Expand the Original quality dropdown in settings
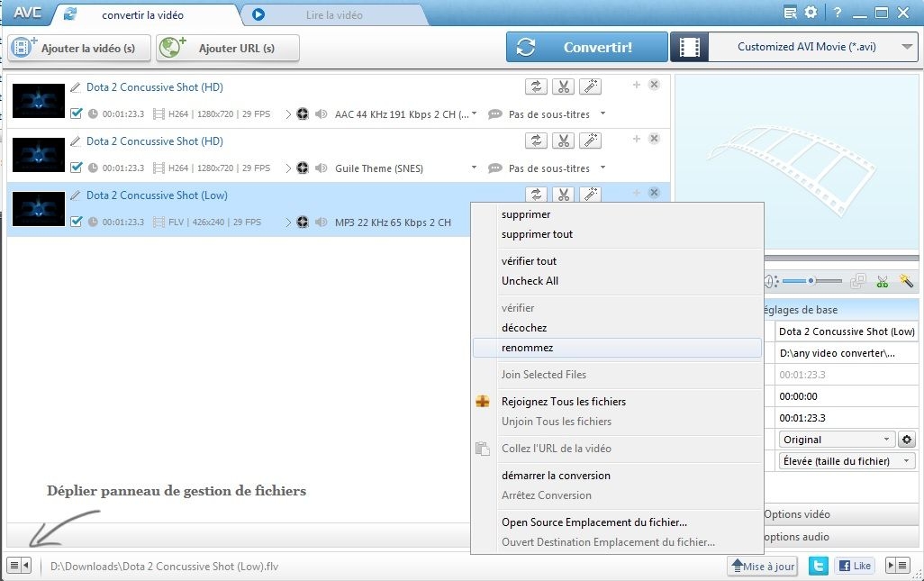The width and height of the screenshot is (924, 581). click(835, 439)
